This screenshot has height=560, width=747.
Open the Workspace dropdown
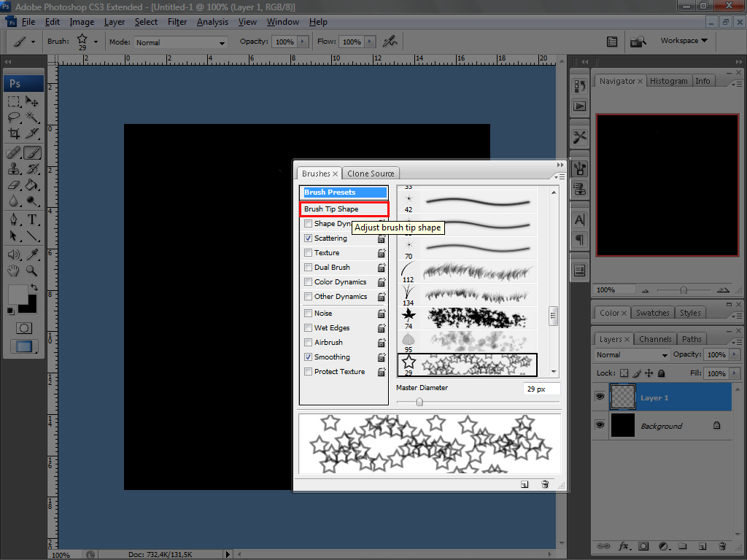tap(684, 41)
